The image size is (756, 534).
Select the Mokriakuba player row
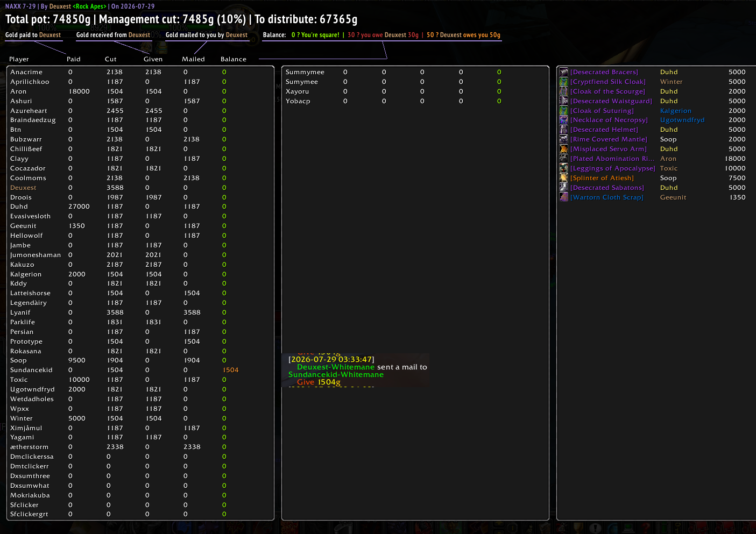pyautogui.click(x=140, y=495)
